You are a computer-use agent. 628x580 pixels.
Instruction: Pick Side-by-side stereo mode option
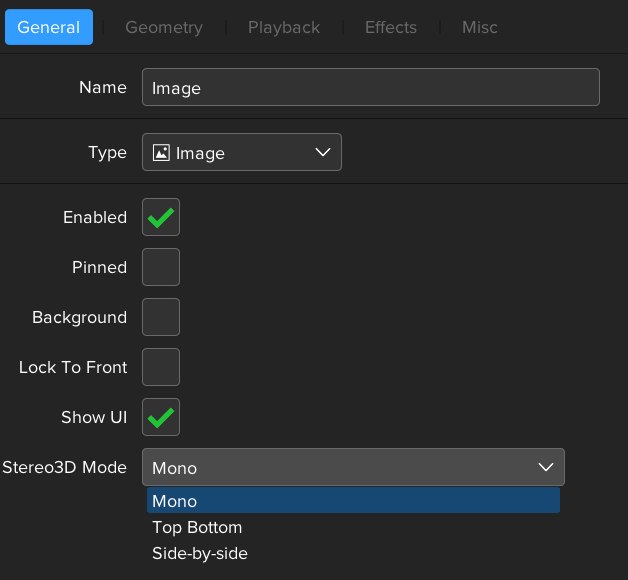click(200, 553)
